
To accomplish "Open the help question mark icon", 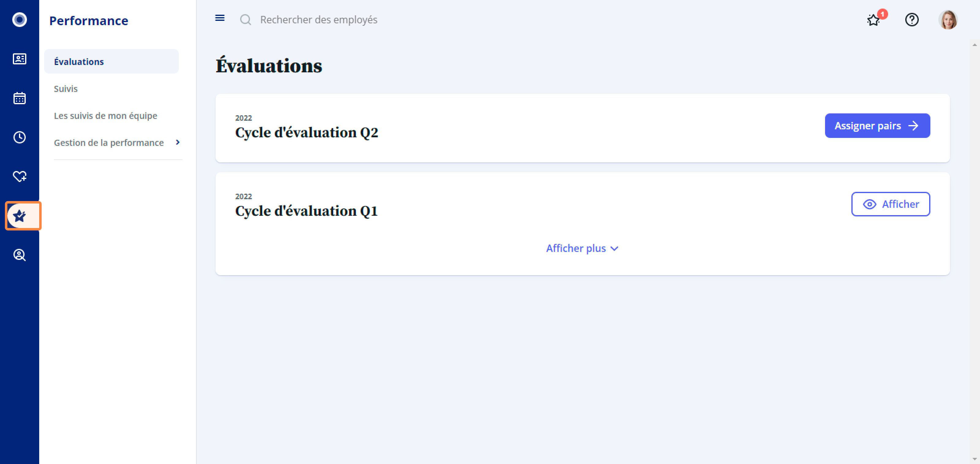I will [x=911, y=19].
